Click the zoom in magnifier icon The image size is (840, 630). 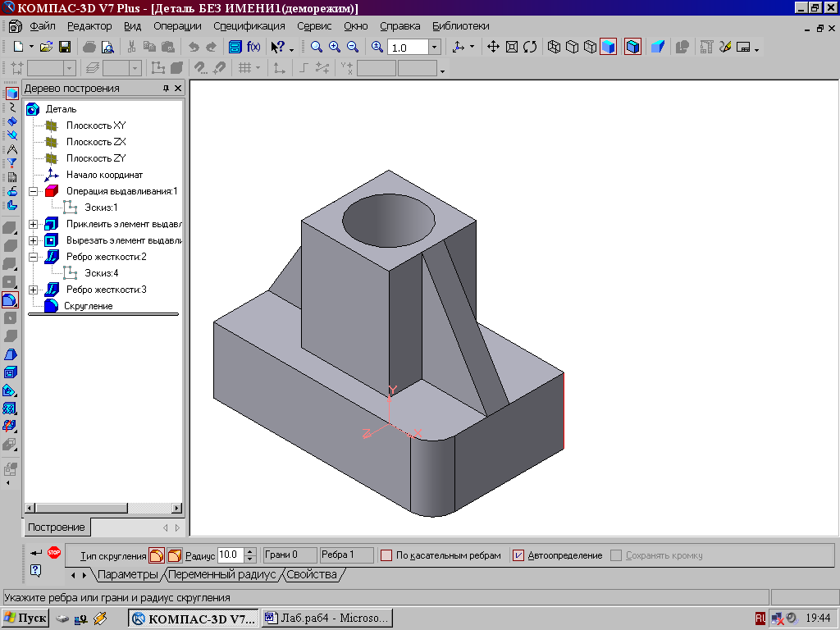pyautogui.click(x=335, y=47)
